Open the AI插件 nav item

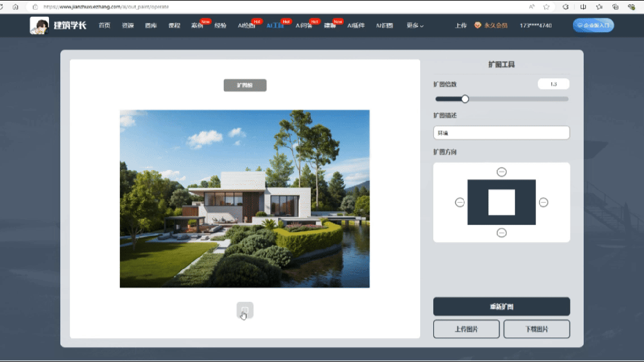click(x=356, y=26)
